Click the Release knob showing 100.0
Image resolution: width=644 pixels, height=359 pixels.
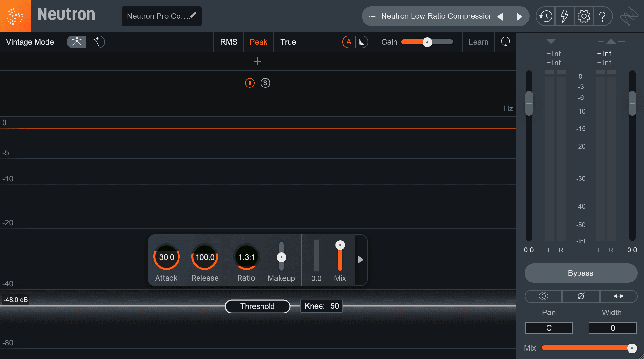205,257
